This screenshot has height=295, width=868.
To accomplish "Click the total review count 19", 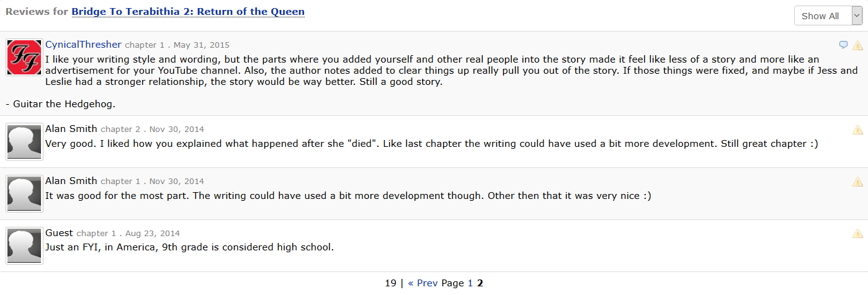I will (x=390, y=283).
